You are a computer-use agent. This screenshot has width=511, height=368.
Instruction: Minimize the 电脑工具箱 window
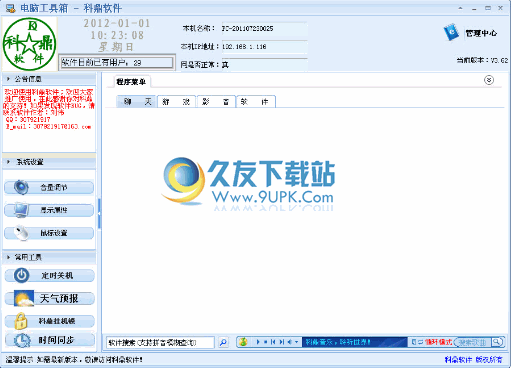click(x=474, y=8)
